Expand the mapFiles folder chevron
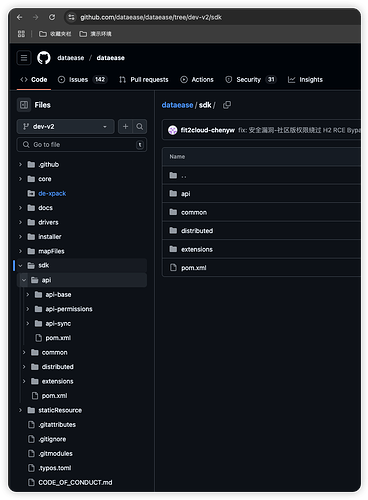368x500 pixels. tap(20, 251)
